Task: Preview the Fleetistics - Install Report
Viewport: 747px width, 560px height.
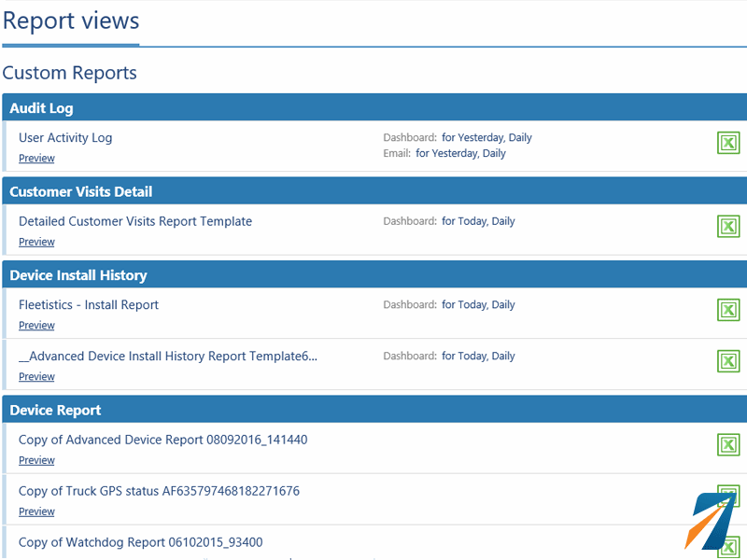Action: tap(36, 325)
